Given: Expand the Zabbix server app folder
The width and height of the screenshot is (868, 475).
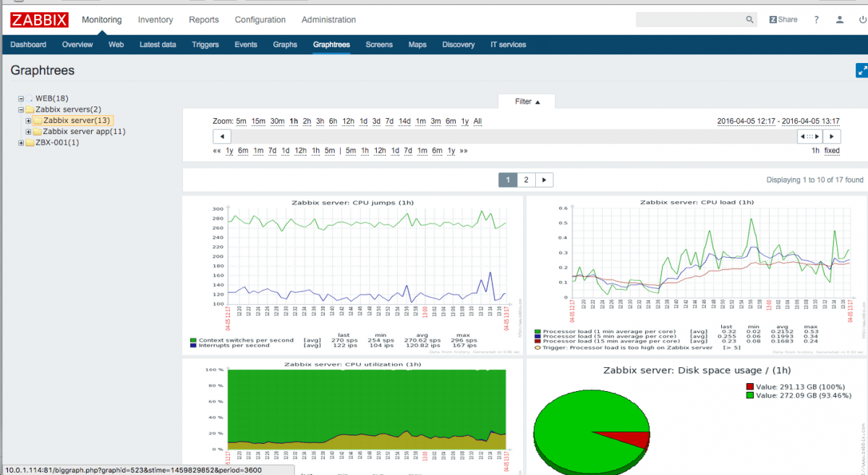Looking at the screenshot, I should pos(29,131).
